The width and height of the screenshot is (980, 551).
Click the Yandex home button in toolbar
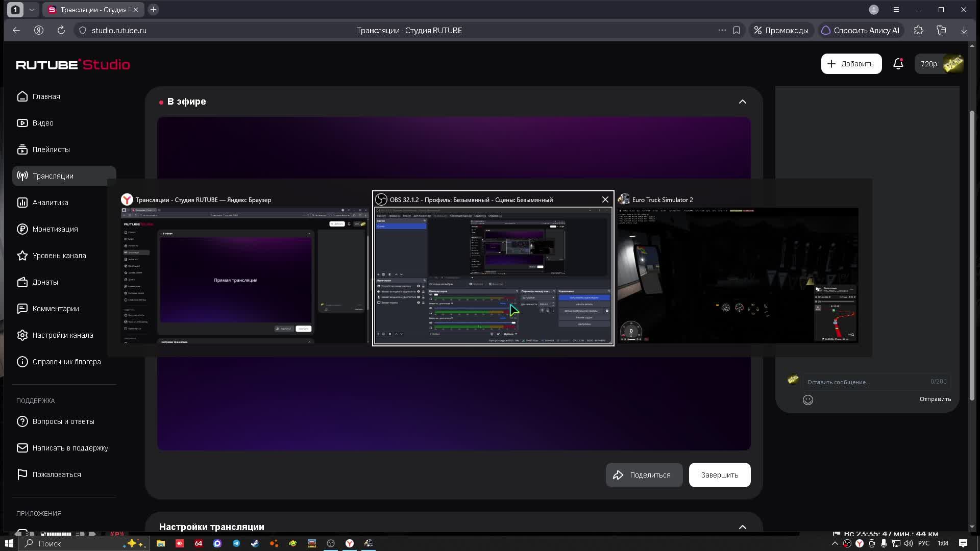click(39, 31)
